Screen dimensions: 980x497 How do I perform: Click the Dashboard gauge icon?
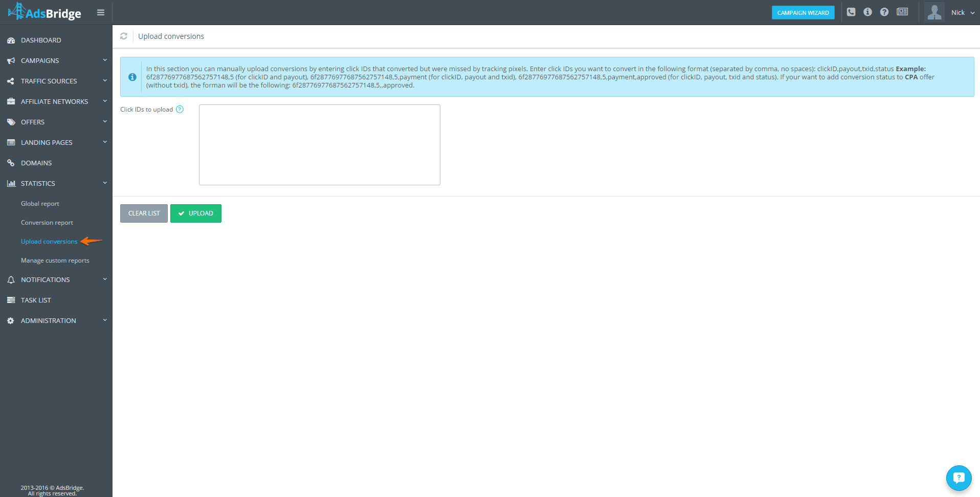click(11, 40)
